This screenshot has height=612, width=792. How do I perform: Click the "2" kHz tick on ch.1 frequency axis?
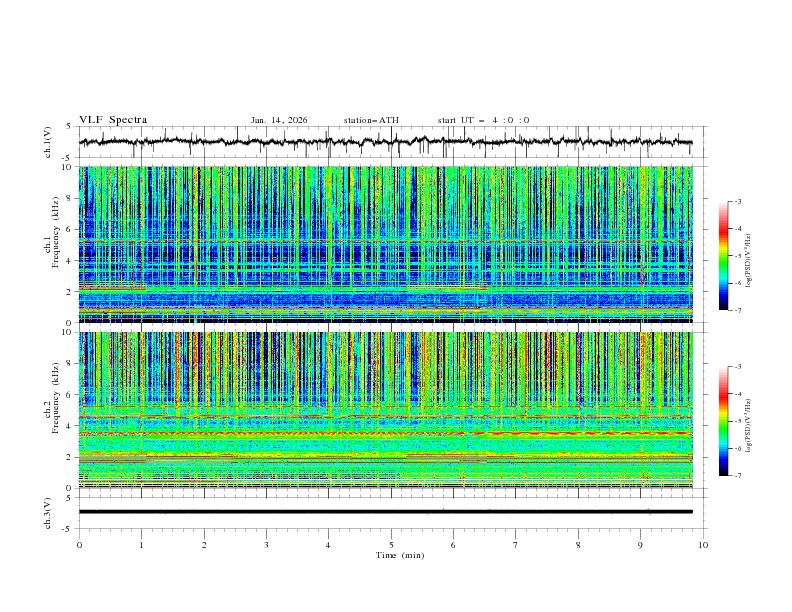[71, 292]
